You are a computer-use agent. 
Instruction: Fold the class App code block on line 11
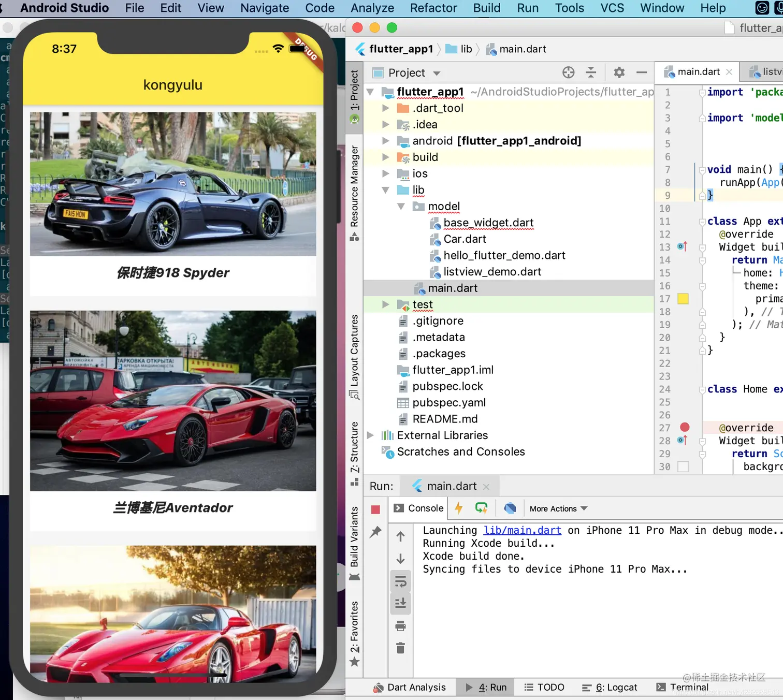(x=702, y=221)
